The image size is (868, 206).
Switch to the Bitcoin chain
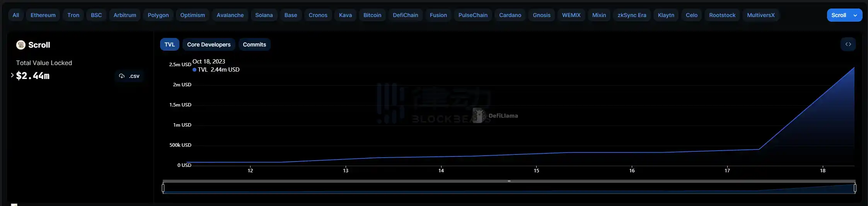(x=372, y=15)
